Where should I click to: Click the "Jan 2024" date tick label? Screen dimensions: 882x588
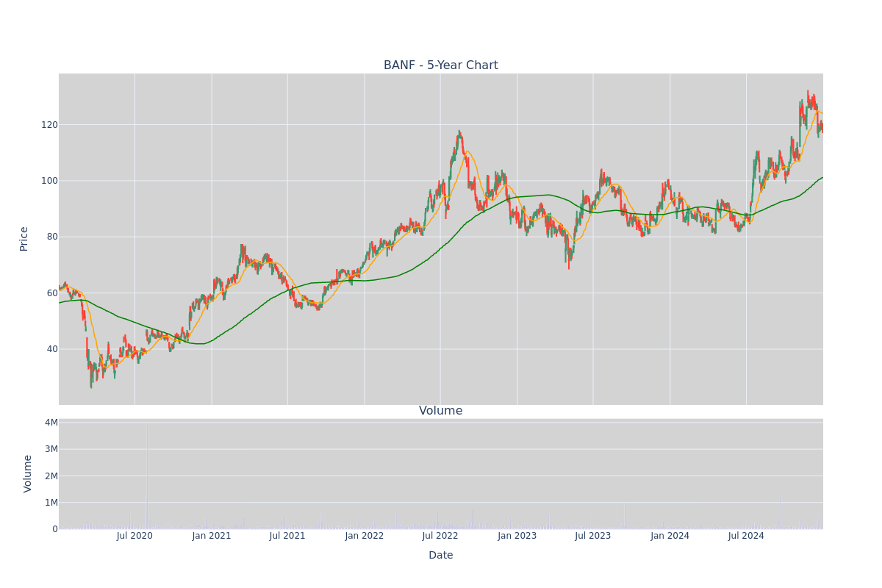coord(670,536)
